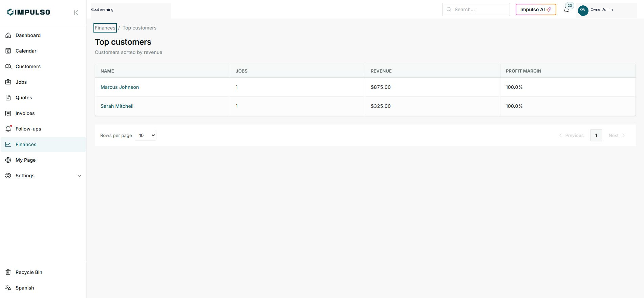
Task: Select Finances in the sidebar
Action: point(43,144)
